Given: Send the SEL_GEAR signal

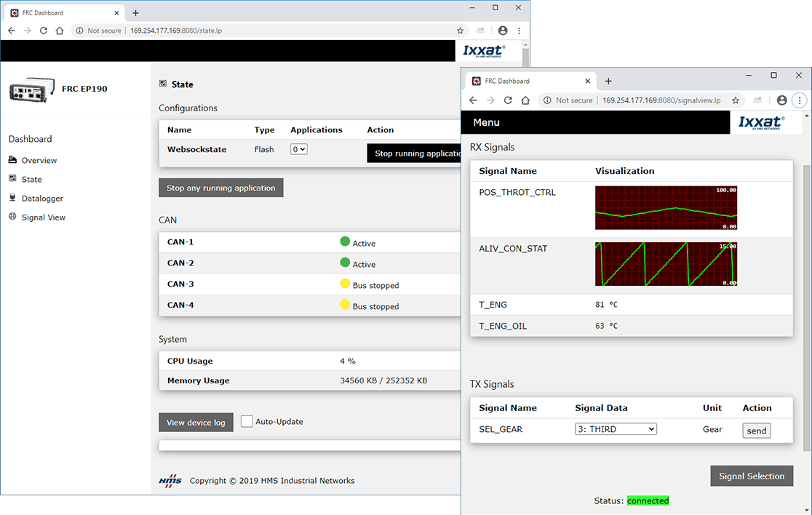Looking at the screenshot, I should pos(757,431).
